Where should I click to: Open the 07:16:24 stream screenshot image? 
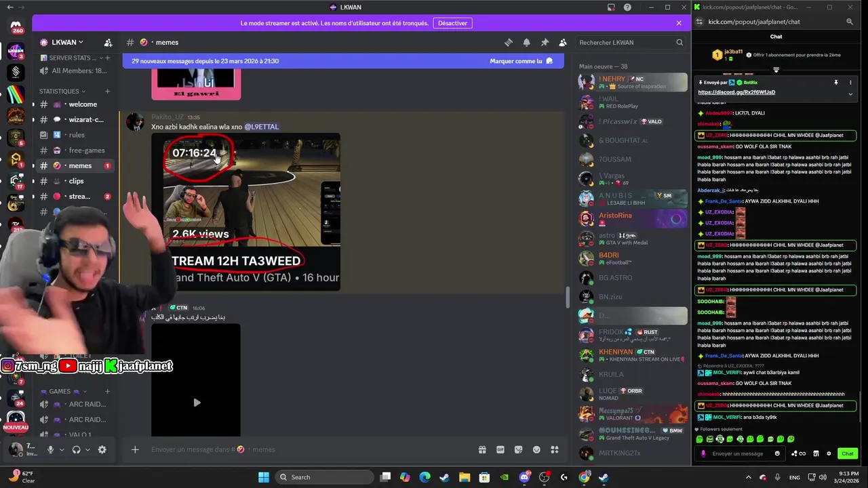coord(245,212)
